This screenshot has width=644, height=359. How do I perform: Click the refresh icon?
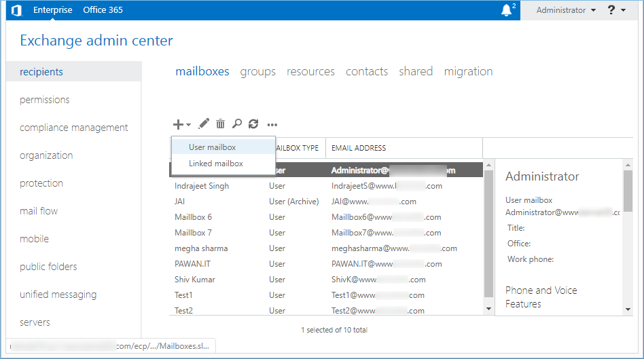pos(253,124)
